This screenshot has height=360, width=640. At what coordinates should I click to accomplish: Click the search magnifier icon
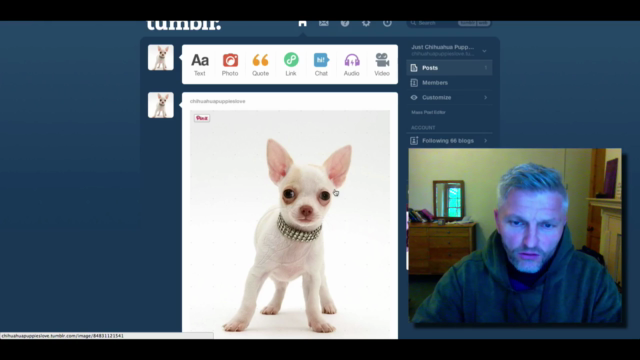pos(413,23)
